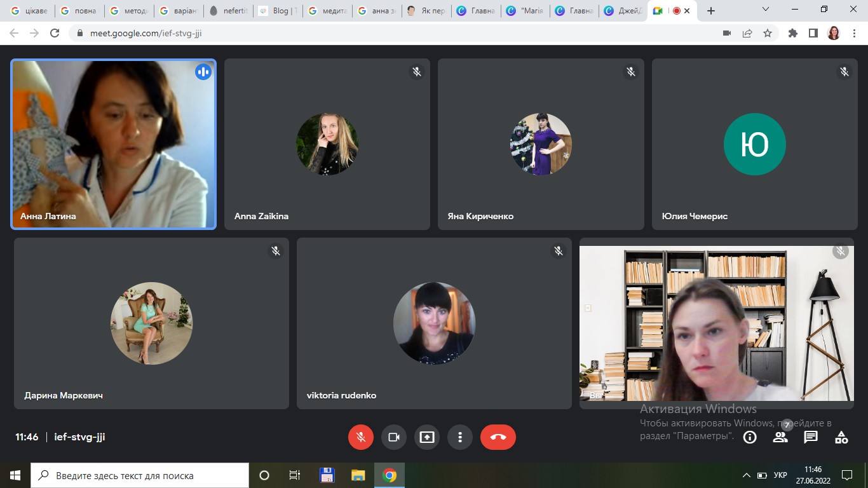Open the tab search dropdown arrow
The height and width of the screenshot is (488, 868).
[766, 10]
